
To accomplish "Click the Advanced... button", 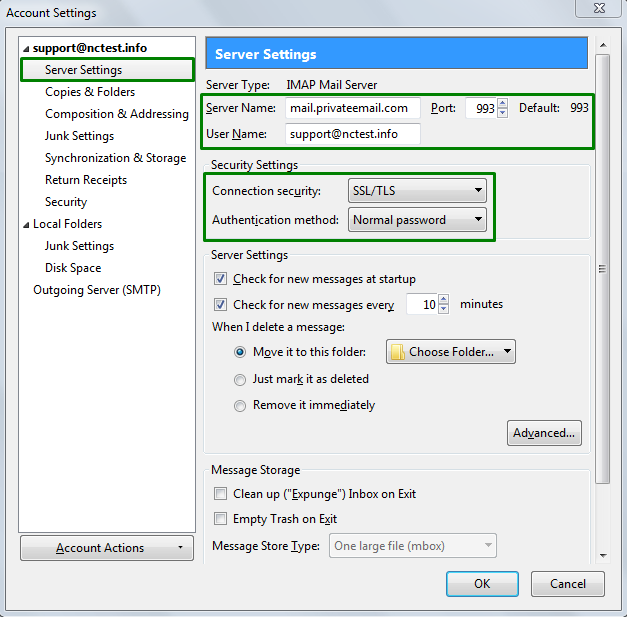I will pyautogui.click(x=544, y=433).
